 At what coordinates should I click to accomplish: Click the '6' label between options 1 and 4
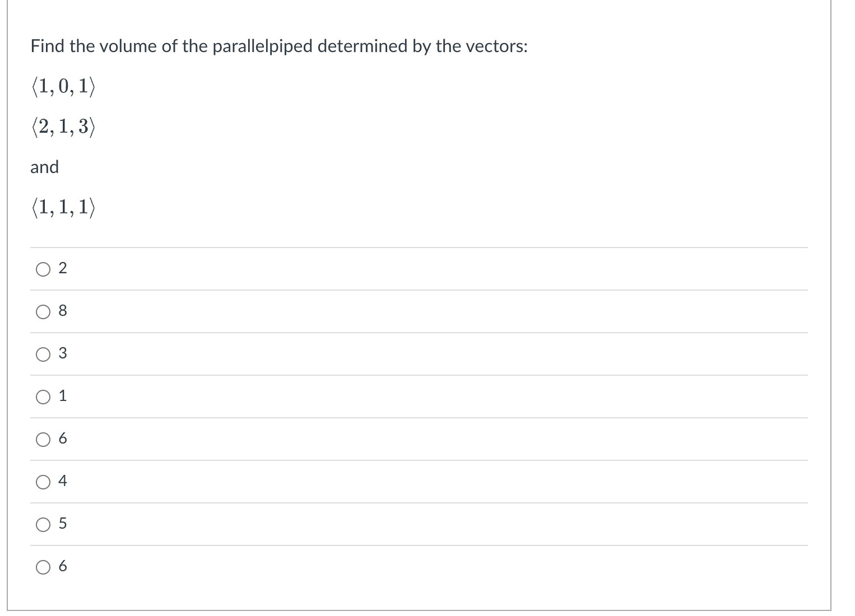pos(63,439)
